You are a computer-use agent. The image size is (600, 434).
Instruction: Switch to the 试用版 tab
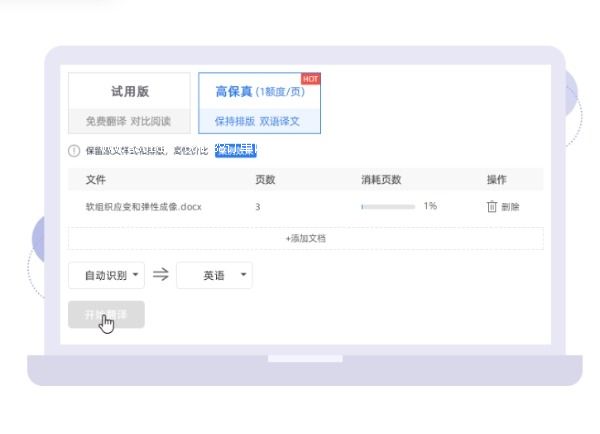pos(129,92)
